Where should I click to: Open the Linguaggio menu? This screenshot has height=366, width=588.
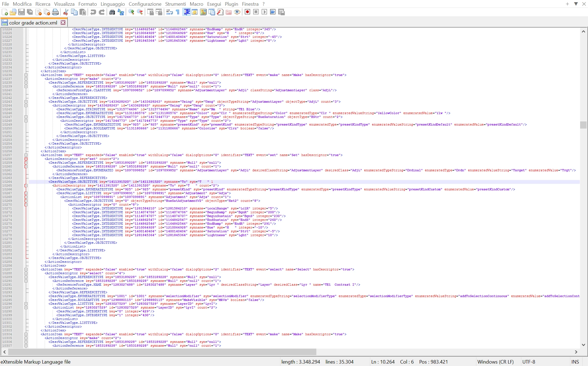[112, 4]
